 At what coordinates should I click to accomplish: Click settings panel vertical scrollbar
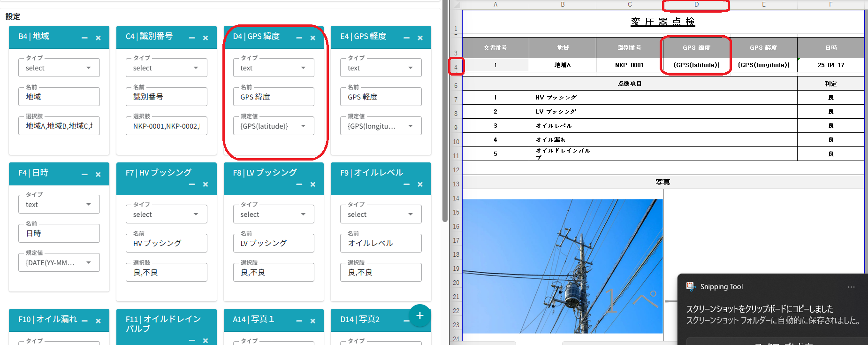[x=445, y=110]
